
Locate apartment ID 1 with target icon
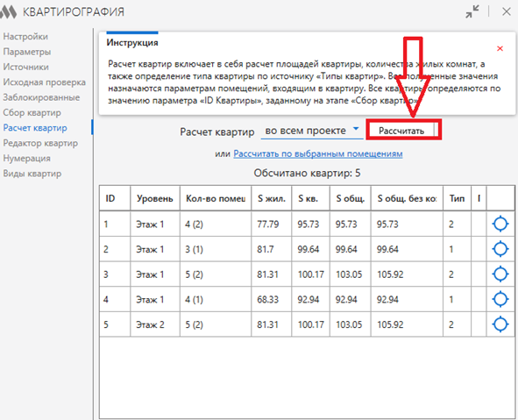(x=500, y=224)
